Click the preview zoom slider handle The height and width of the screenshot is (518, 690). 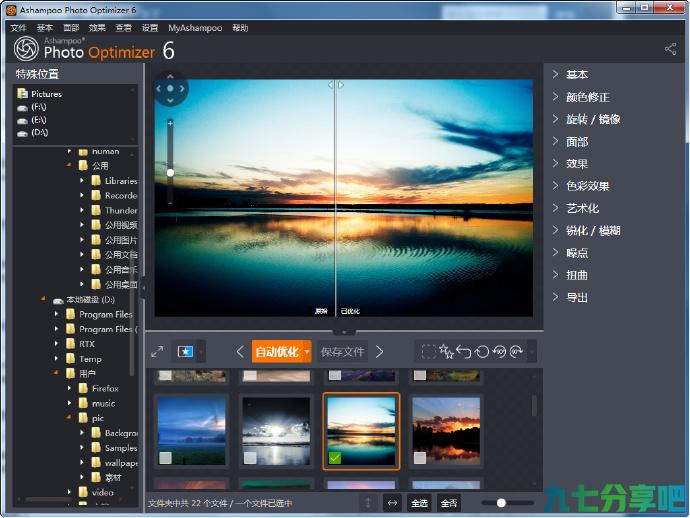click(170, 173)
